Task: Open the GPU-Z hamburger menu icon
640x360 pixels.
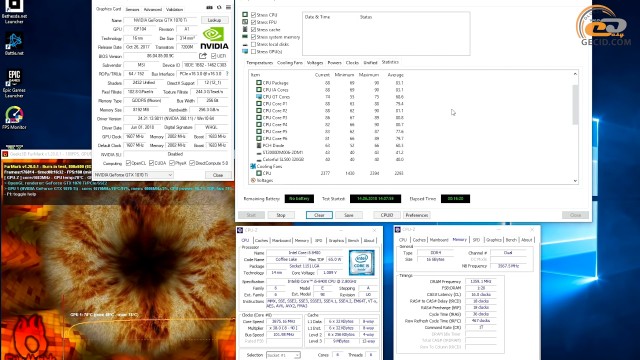Action: [x=228, y=7]
